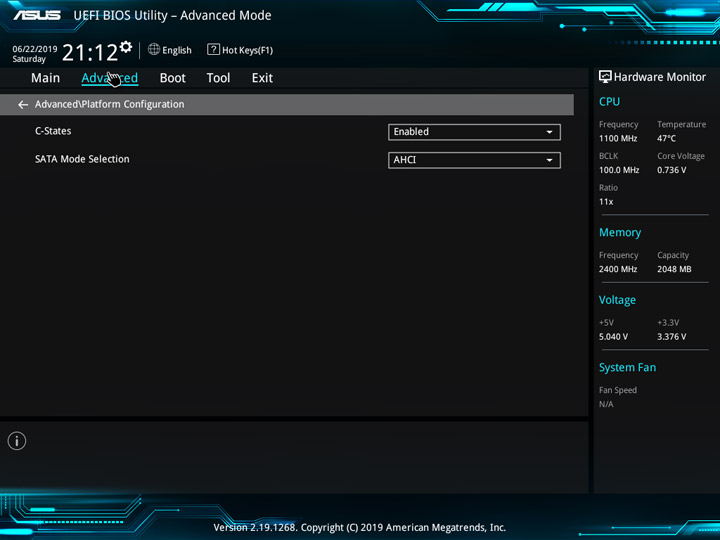Click the Hardware Monitor heading
This screenshot has width=720, height=540.
(660, 77)
